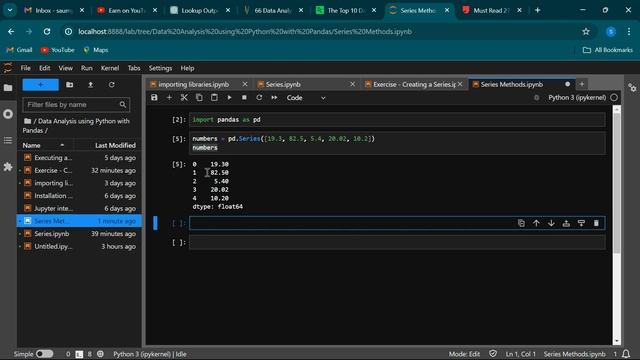This screenshot has width=640, height=360.
Task: Paste cell from clipboard in toolbar
Action: [214, 98]
